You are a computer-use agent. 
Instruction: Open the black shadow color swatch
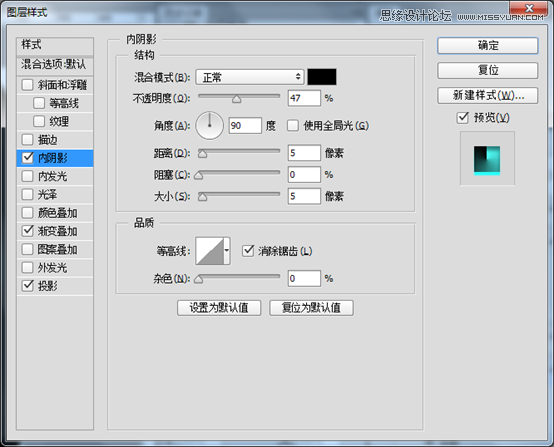click(322, 77)
